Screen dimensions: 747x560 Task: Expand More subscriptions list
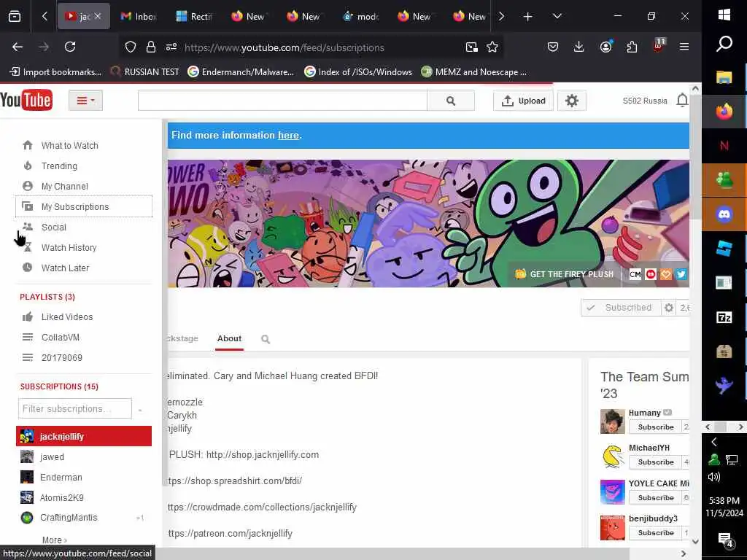click(x=54, y=540)
